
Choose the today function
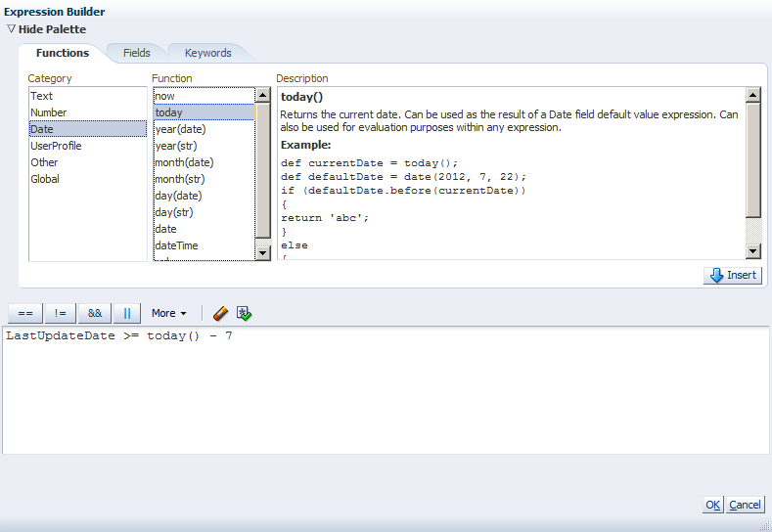(204, 112)
